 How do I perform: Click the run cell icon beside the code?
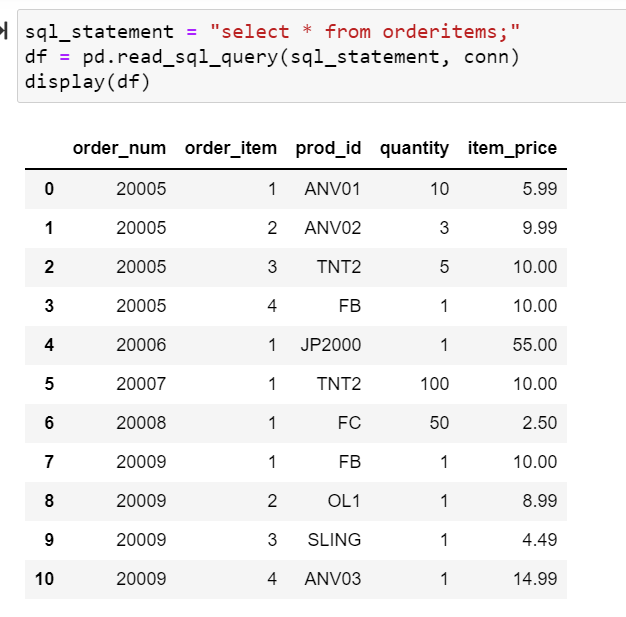coord(3,31)
